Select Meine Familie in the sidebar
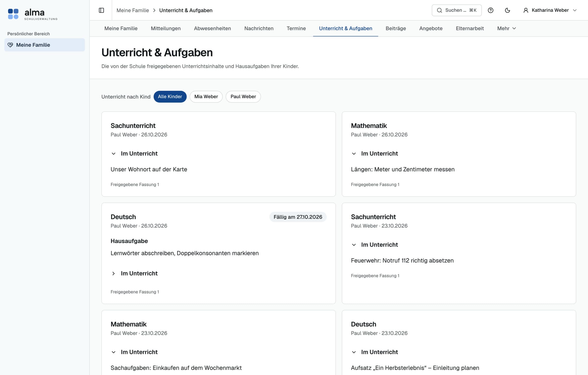The height and width of the screenshot is (375, 588). (45, 45)
